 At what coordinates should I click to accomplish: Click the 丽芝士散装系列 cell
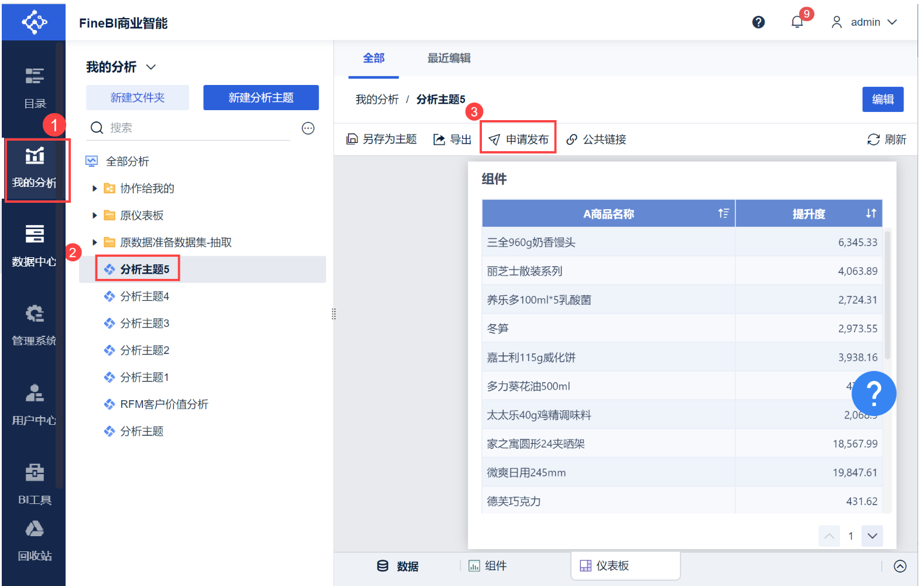(608, 271)
